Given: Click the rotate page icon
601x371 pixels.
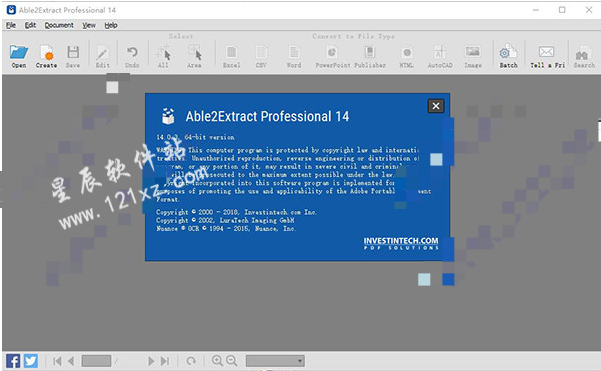Looking at the screenshot, I should (x=191, y=361).
